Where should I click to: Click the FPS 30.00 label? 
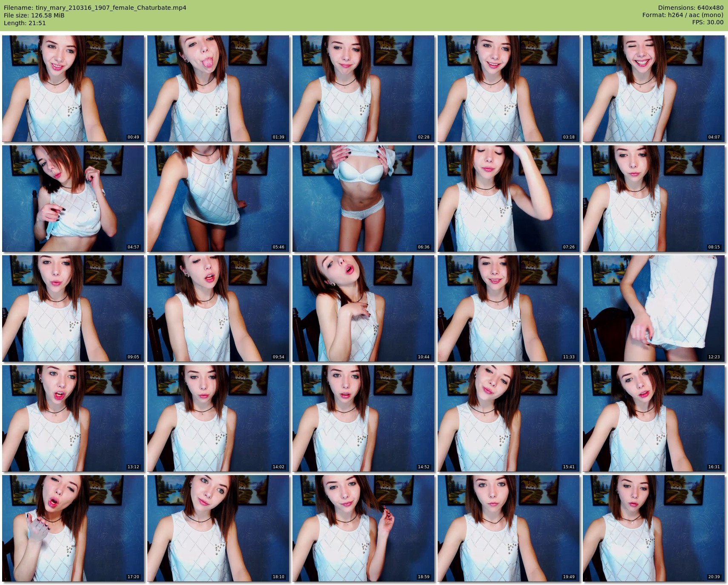[x=708, y=22]
